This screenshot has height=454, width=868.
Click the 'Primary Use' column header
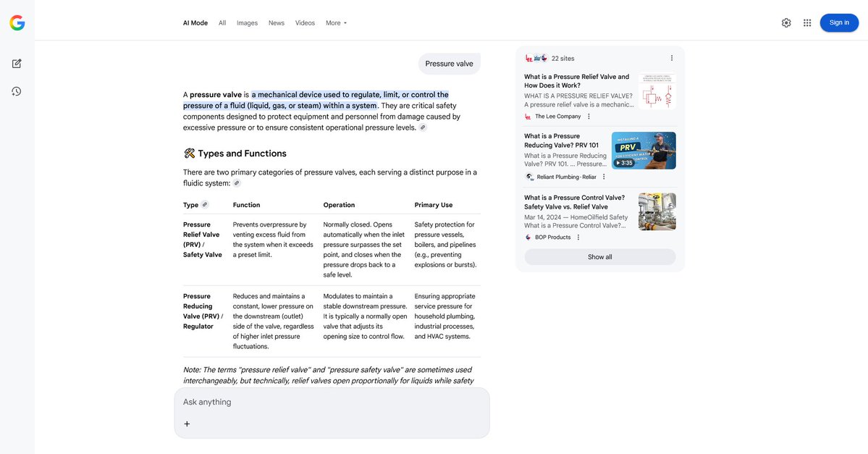434,205
